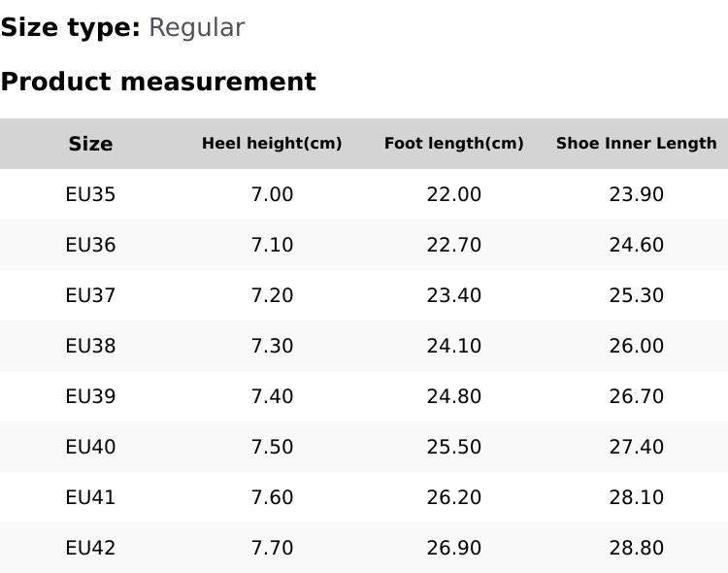This screenshot has width=728, height=573.
Task: Click the Foot length(cm) column header
Action: 453,144
